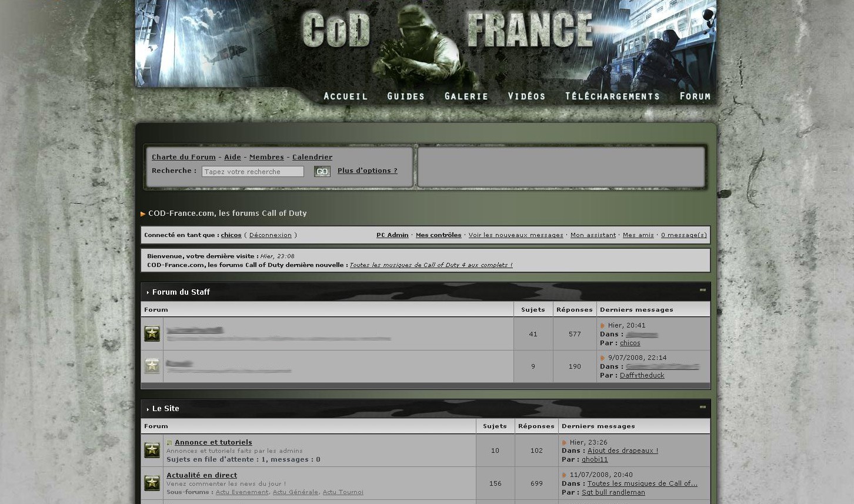Click Sujets en file d'attente text

pyautogui.click(x=243, y=459)
